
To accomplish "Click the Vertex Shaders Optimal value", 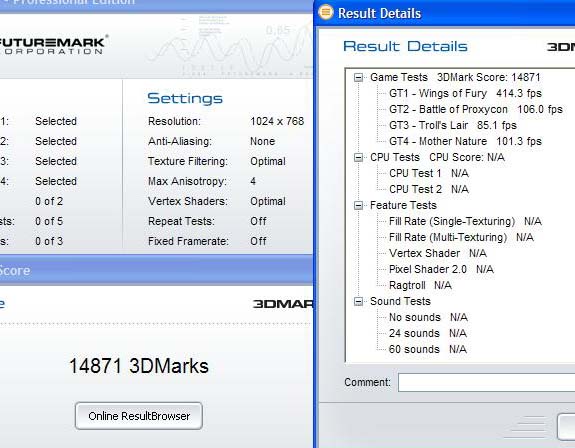I will (x=268, y=201).
